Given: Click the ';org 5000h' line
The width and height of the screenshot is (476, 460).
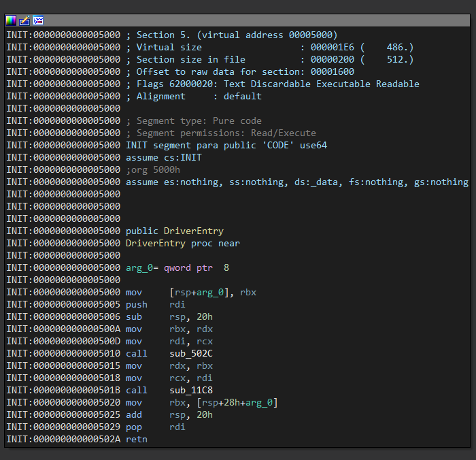Looking at the screenshot, I should tap(153, 170).
